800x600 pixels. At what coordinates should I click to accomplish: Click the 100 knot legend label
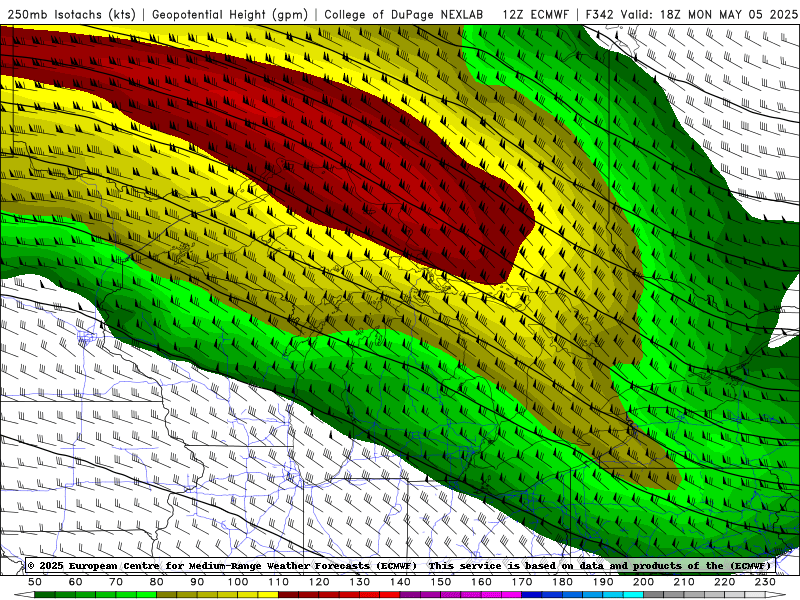238,582
